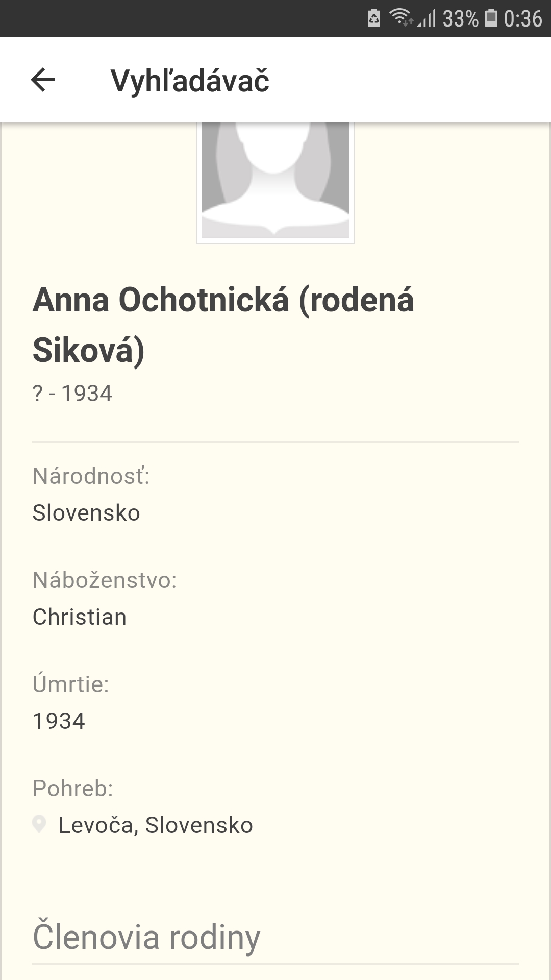Tap the Členovia rodiny section heading
Viewport: 551px width, 980px height.
click(146, 937)
